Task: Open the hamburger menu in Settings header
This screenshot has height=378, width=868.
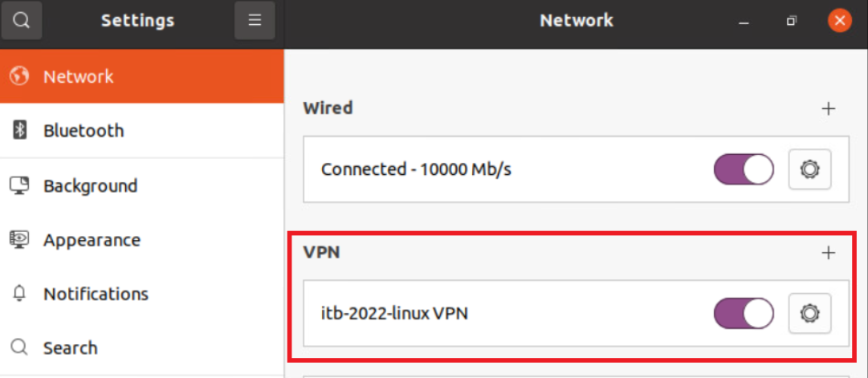Action: [255, 21]
